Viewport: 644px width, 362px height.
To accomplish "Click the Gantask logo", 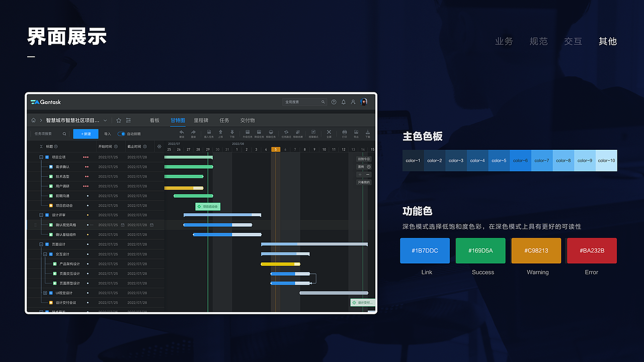I will click(x=46, y=102).
